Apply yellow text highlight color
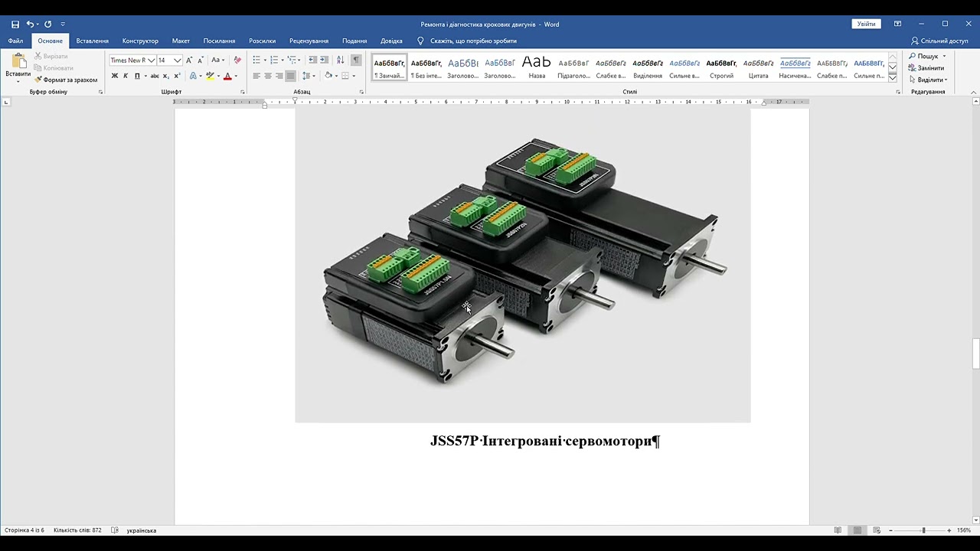The image size is (980, 551). click(209, 76)
